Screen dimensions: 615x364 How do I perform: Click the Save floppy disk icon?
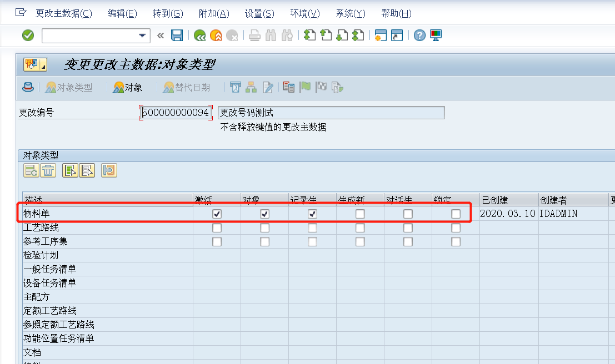pos(177,36)
